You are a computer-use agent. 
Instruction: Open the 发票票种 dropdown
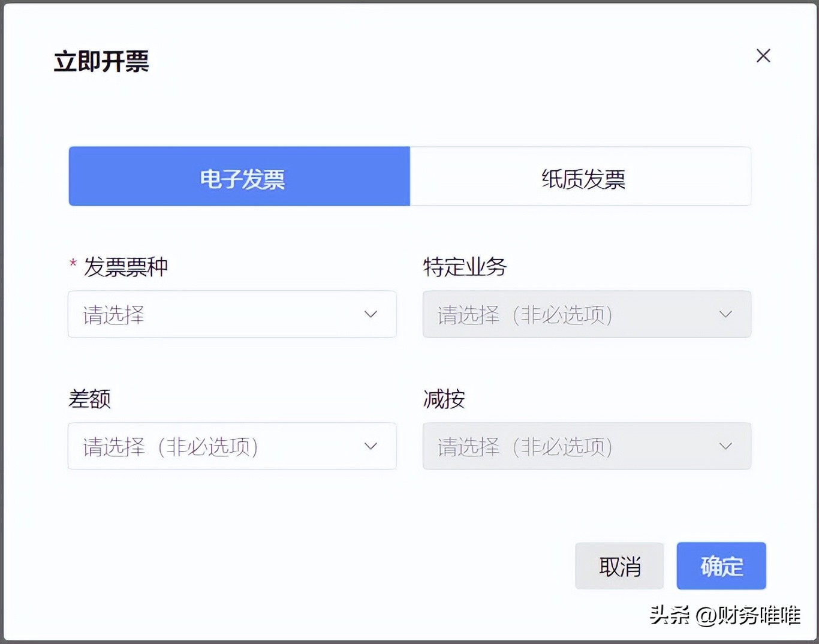232,314
